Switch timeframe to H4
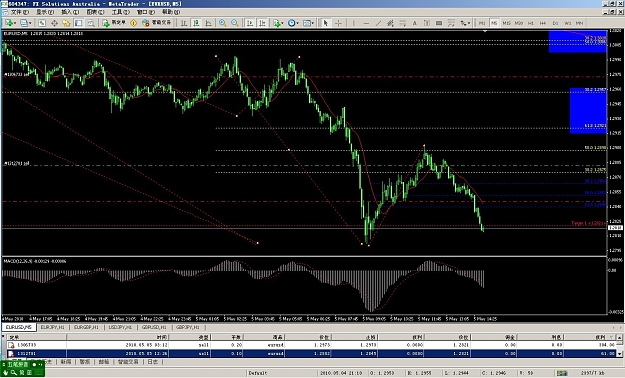625x378 pixels. [543, 23]
